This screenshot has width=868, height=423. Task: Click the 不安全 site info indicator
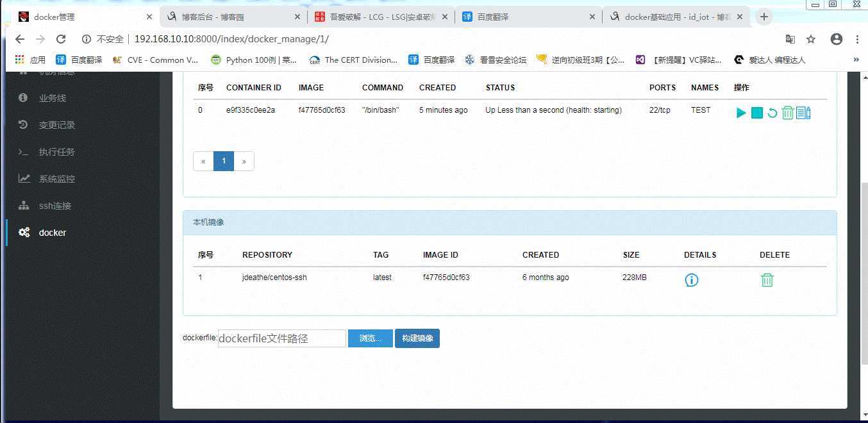[103, 39]
